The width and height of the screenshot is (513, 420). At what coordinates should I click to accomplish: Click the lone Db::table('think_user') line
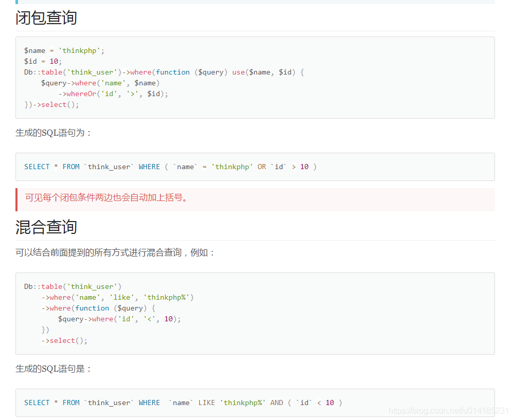click(73, 286)
